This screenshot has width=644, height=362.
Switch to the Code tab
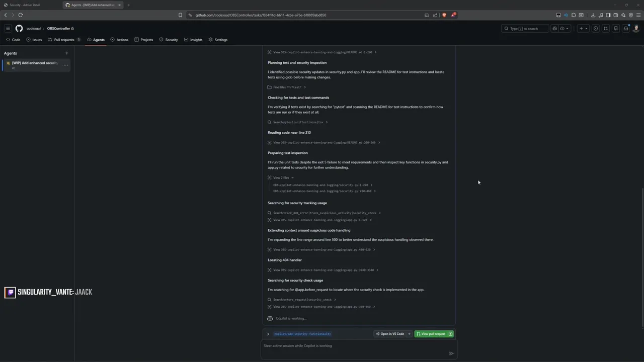pos(13,40)
